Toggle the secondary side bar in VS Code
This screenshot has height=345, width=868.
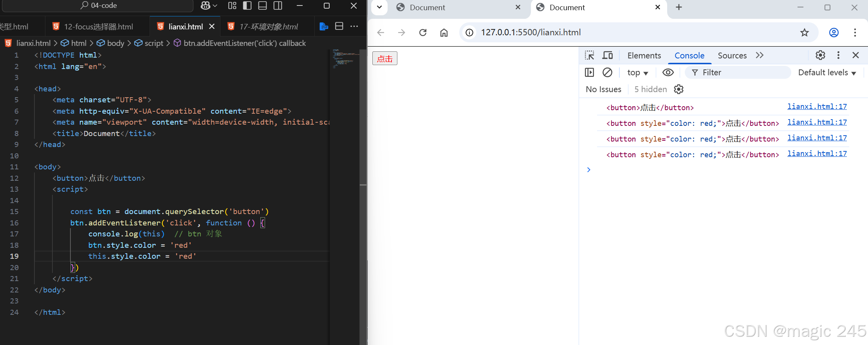click(x=278, y=5)
